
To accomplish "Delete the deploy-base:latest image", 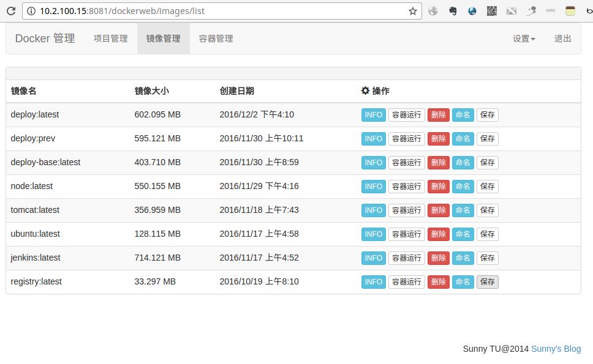I will 439,162.
